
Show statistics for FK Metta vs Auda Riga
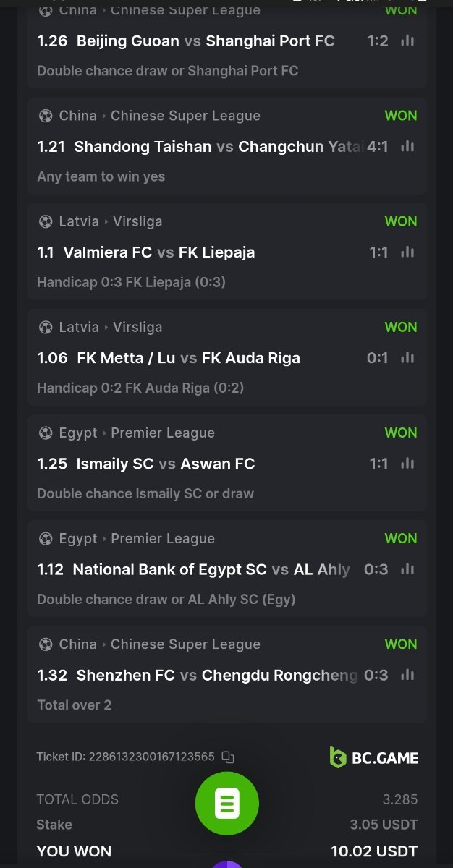[x=407, y=358]
